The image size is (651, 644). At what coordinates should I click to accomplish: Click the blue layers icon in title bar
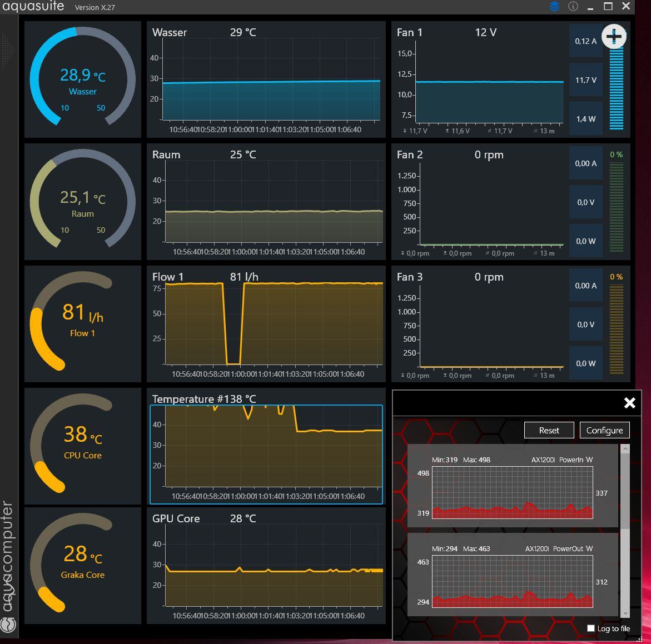coord(554,6)
